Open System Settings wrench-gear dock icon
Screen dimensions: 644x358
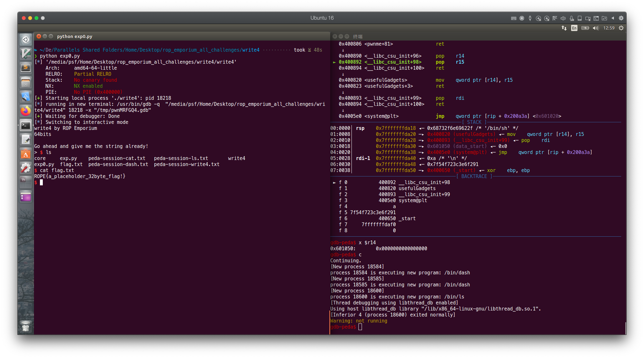click(26, 168)
